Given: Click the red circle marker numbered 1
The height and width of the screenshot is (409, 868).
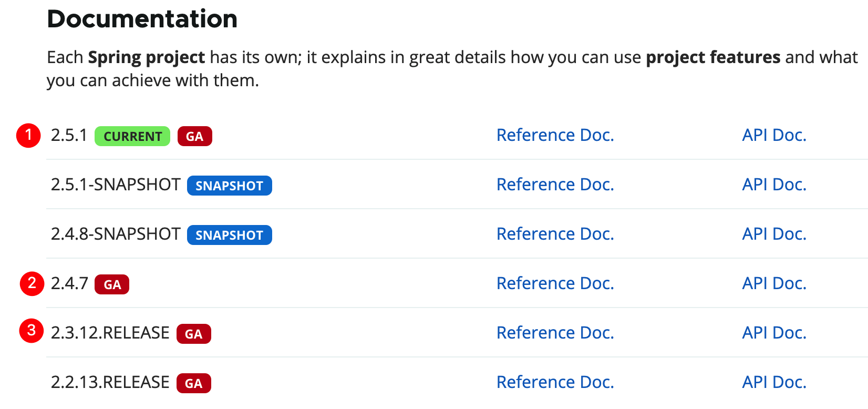Looking at the screenshot, I should pos(28,136).
